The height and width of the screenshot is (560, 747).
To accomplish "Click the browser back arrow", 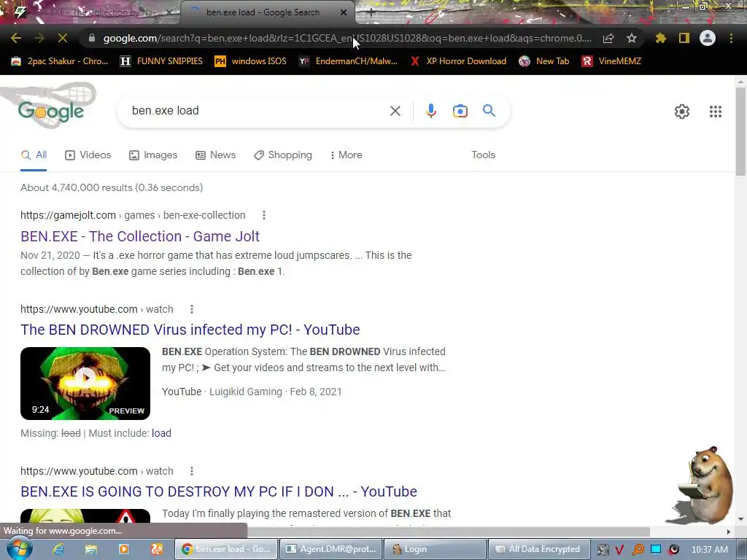I will pyautogui.click(x=16, y=38).
